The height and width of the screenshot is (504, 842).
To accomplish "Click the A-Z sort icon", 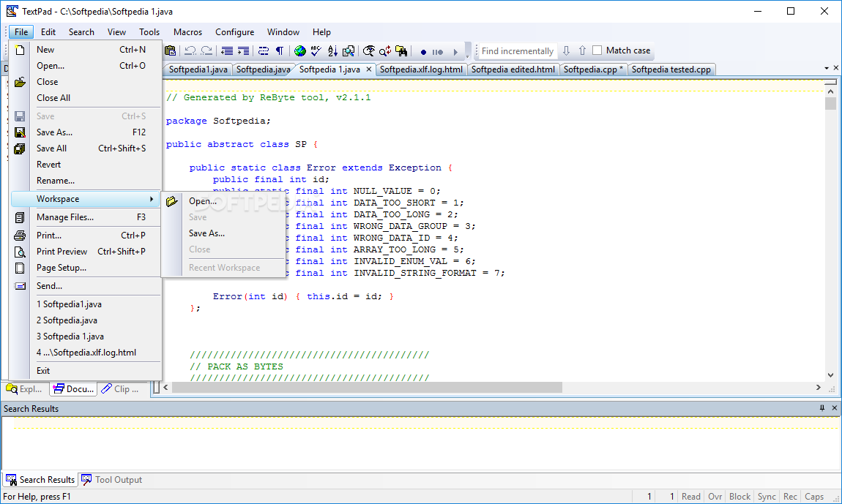I will [332, 50].
